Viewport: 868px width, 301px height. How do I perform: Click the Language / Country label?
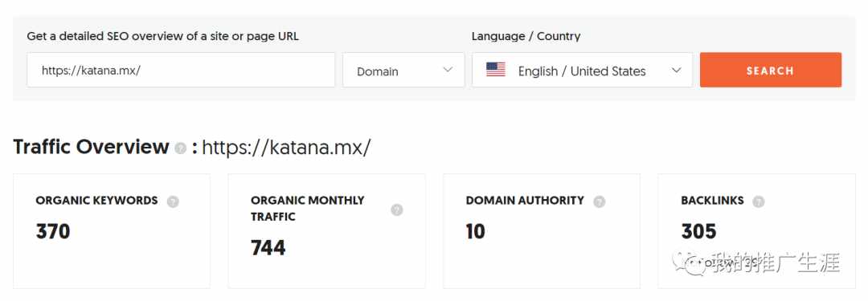(x=526, y=36)
